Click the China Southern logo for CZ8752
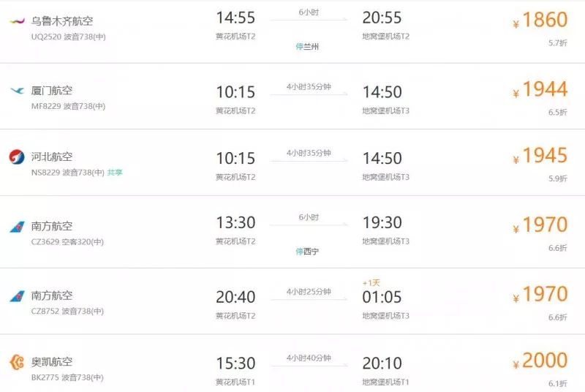This screenshot has width=585, height=392. (17, 296)
